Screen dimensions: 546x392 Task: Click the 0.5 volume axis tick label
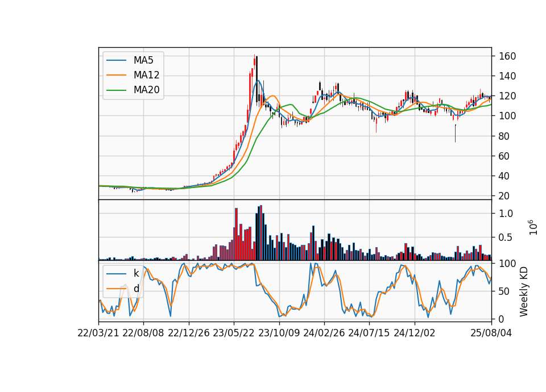pos(506,237)
